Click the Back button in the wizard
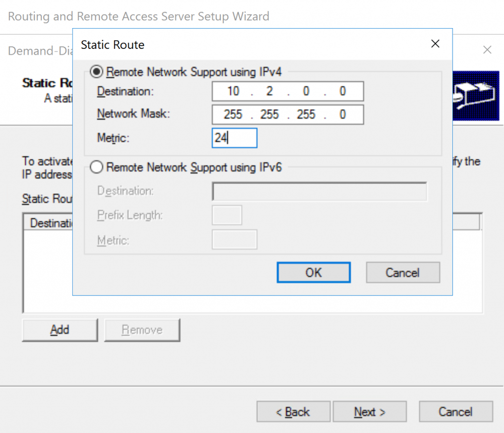 293,411
